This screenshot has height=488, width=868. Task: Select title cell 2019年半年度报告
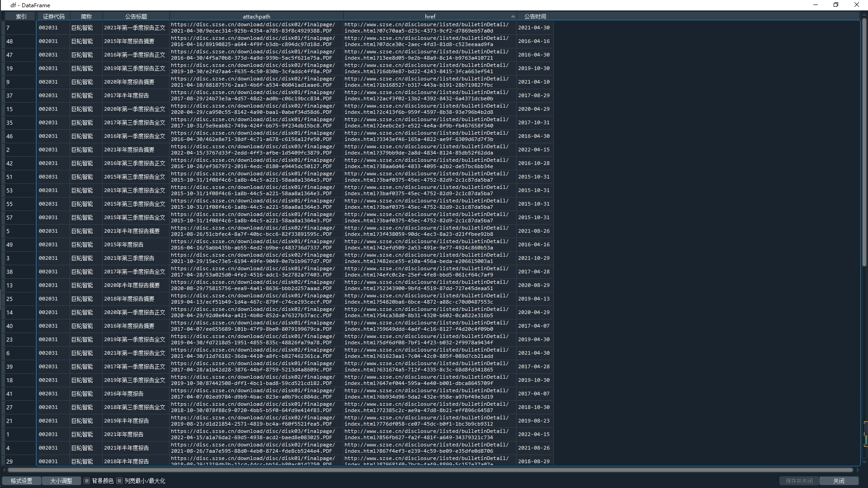pyautogui.click(x=136, y=421)
